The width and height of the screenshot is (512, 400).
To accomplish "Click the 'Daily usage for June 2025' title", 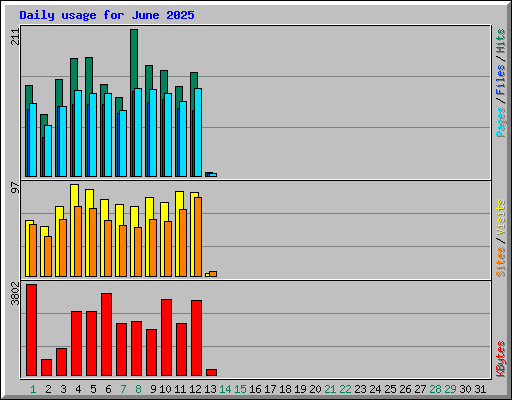I will pos(107,15).
